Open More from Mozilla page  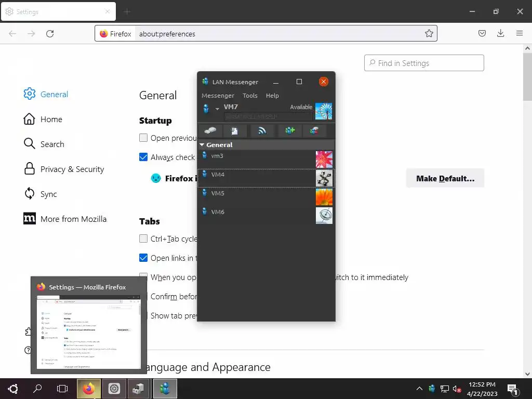click(x=65, y=219)
